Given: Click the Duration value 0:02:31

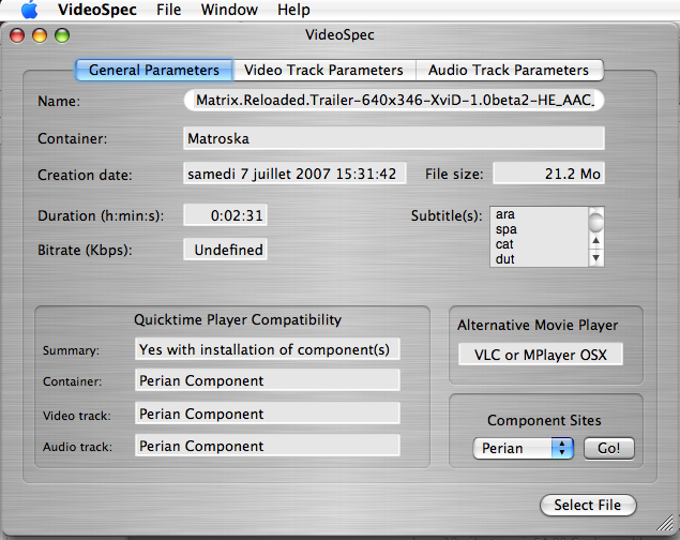Looking at the screenshot, I should tap(225, 216).
